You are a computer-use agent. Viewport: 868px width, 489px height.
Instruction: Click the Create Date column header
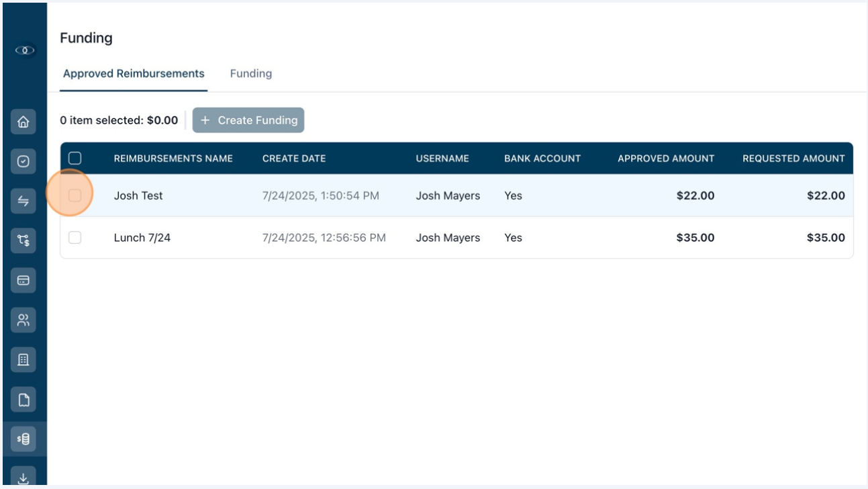[294, 159]
